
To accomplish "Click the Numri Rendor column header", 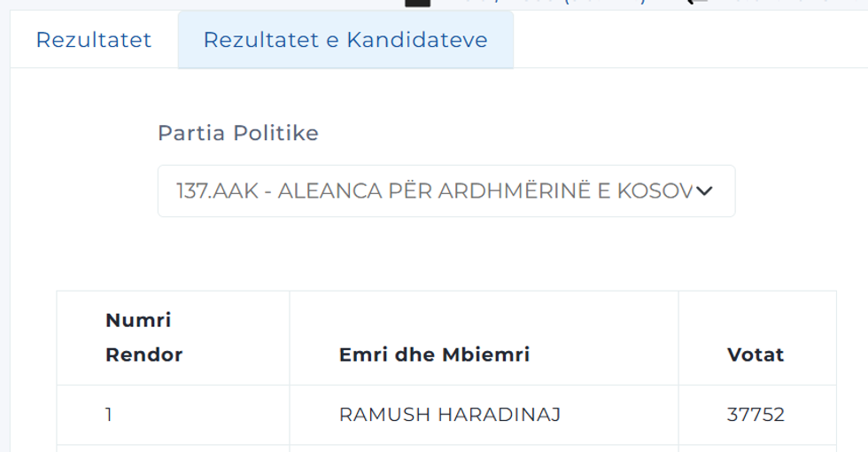I will [x=143, y=338].
